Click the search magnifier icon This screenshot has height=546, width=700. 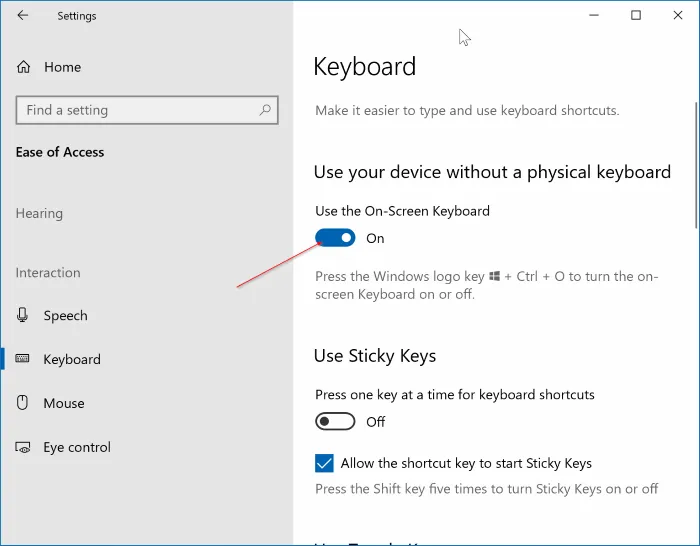coord(265,110)
